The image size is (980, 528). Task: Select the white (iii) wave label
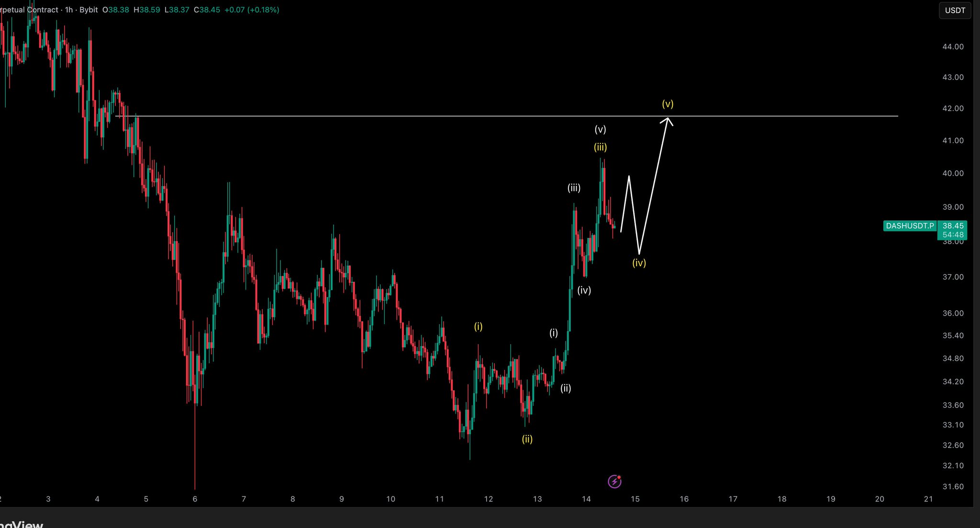[574, 188]
